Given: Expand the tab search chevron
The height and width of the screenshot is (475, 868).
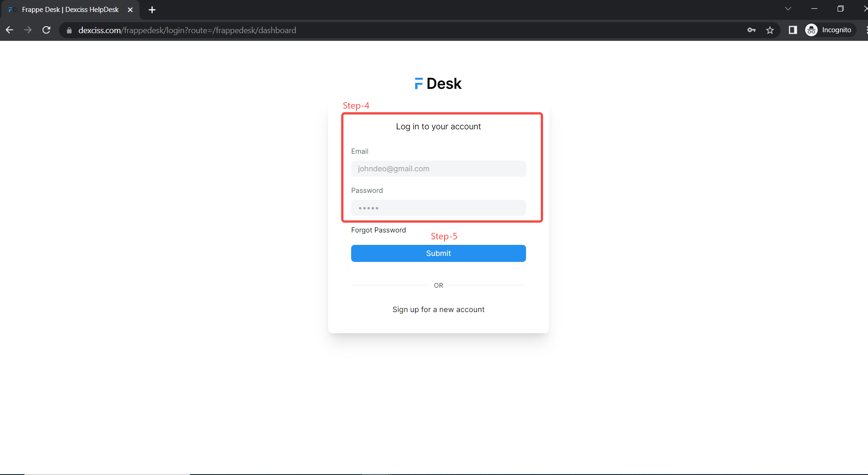Looking at the screenshot, I should [x=788, y=9].
